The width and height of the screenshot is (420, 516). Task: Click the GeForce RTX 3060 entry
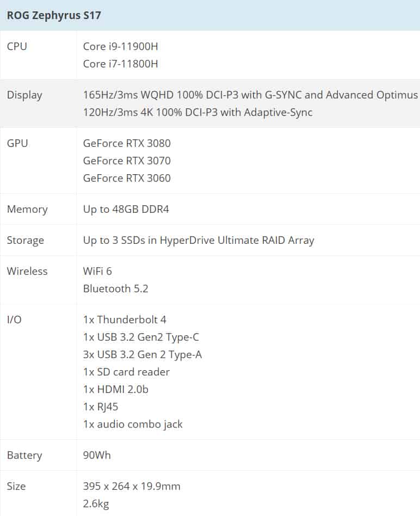(x=127, y=179)
